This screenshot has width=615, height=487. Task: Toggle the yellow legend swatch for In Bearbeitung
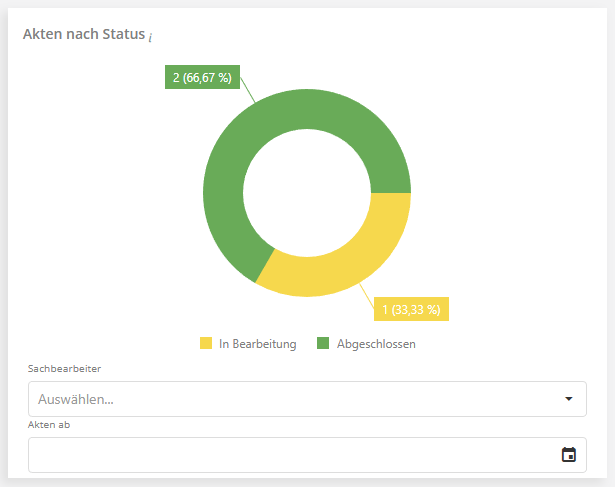[x=206, y=344]
